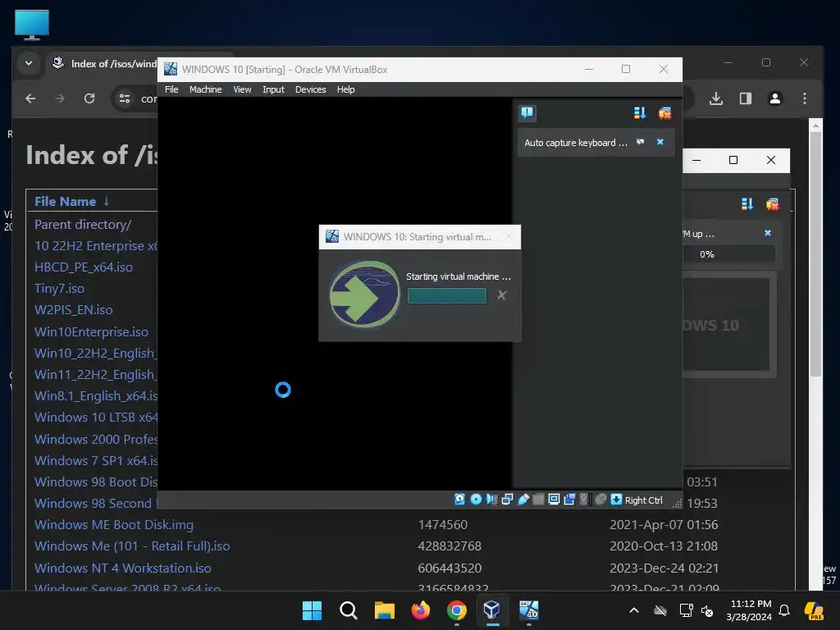Click the optical drive status icon

(476, 500)
